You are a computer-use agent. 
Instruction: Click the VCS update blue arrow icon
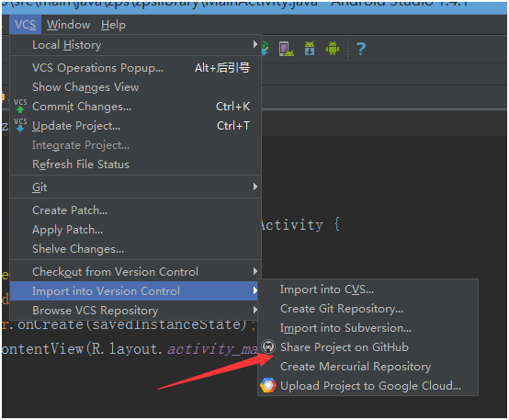(x=20, y=125)
